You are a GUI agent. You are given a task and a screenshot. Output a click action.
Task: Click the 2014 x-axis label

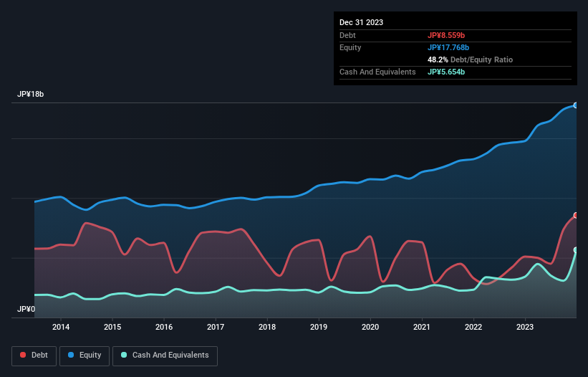(x=61, y=327)
